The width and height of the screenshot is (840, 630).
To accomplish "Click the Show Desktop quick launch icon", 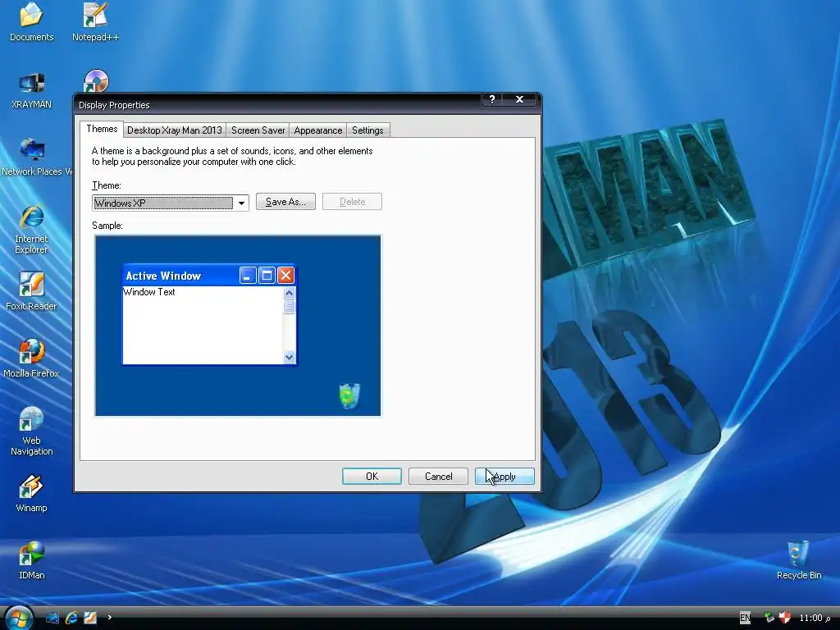I will point(52,618).
